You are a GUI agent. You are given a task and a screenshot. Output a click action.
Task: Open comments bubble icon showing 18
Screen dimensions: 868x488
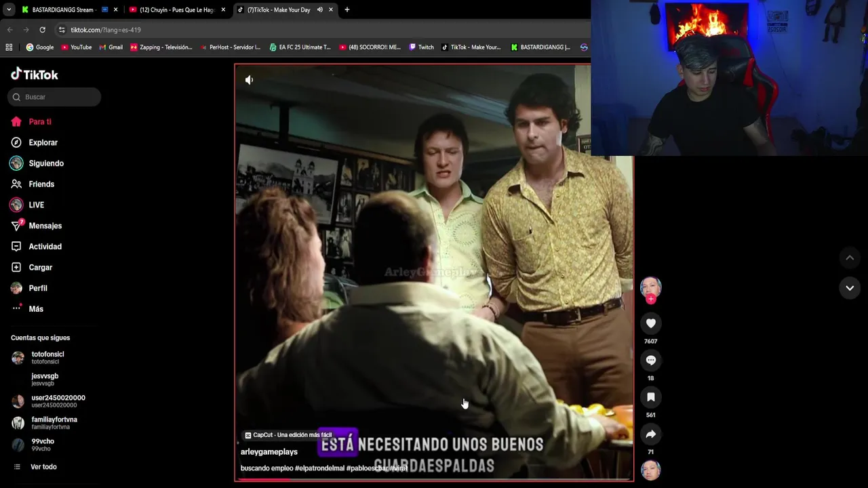(650, 361)
